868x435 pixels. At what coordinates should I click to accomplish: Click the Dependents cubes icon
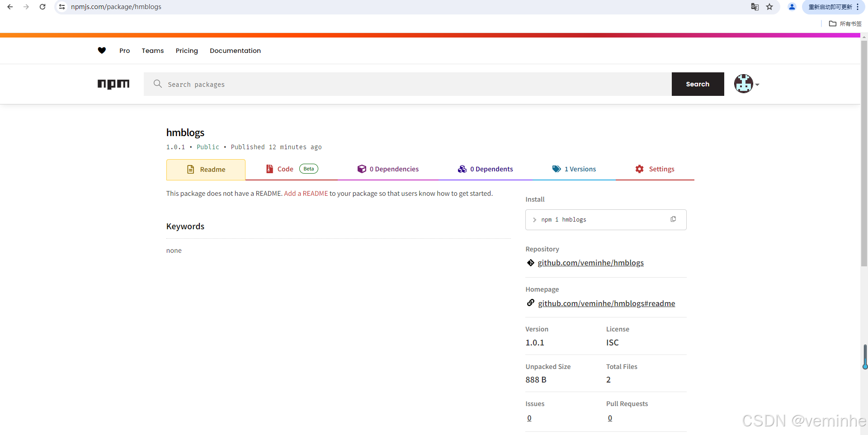coord(462,169)
